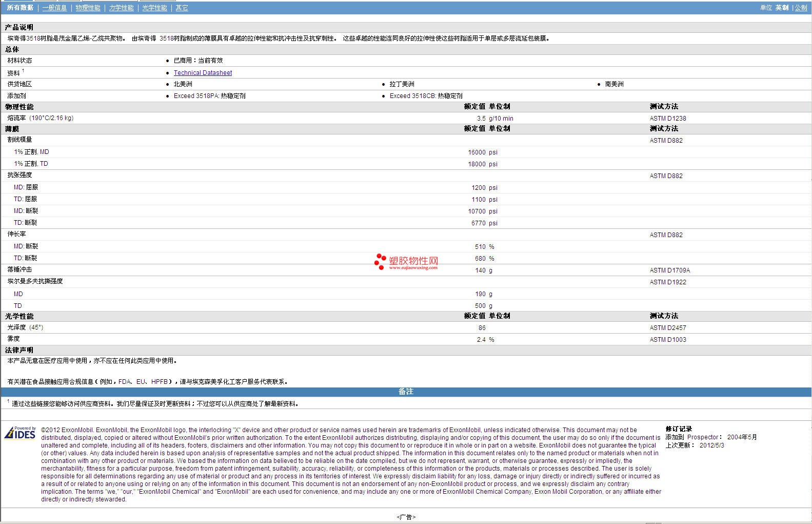The width and height of the screenshot is (812, 524).
Task: Select the 南美洲 region entry
Action: coord(614,84)
